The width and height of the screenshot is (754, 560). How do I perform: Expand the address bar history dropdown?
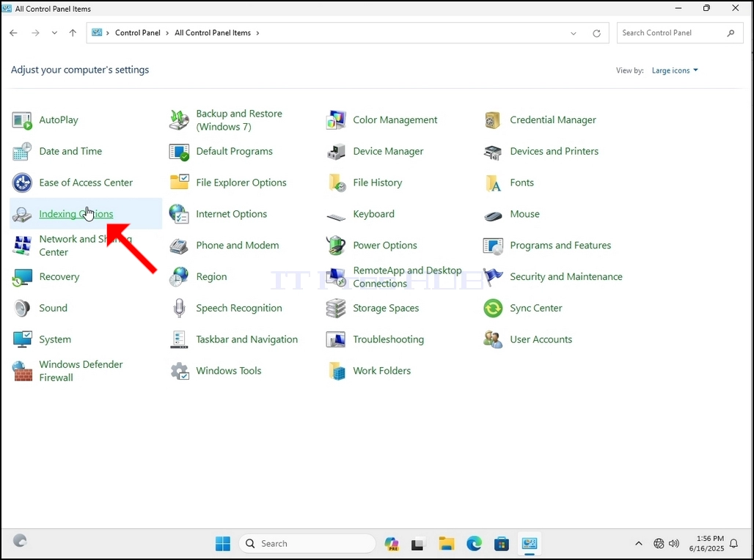click(573, 33)
